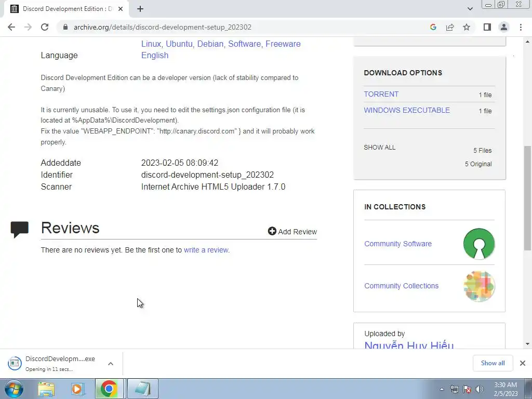Close the downloads bar
The width and height of the screenshot is (532, 399).
pyautogui.click(x=523, y=363)
